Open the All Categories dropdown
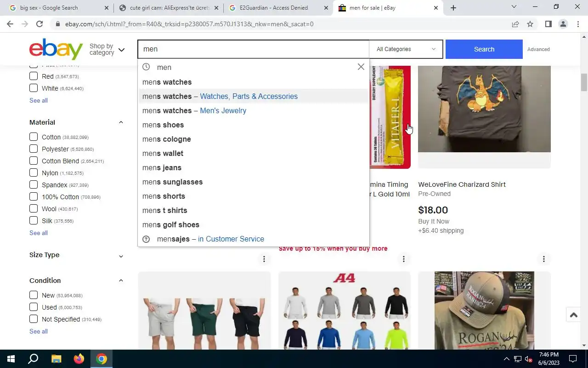Image resolution: width=588 pixels, height=368 pixels. pos(406,49)
